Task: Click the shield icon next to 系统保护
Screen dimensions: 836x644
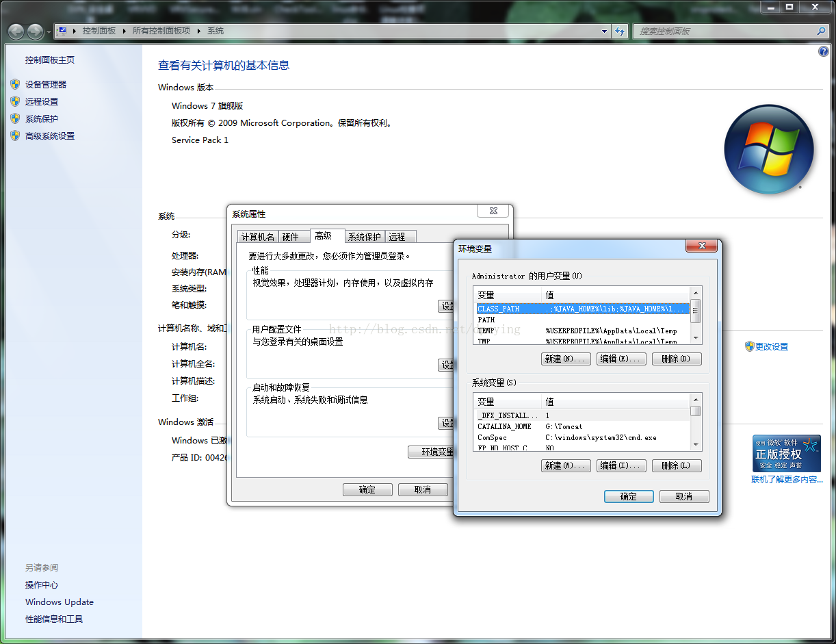Action: [15, 118]
